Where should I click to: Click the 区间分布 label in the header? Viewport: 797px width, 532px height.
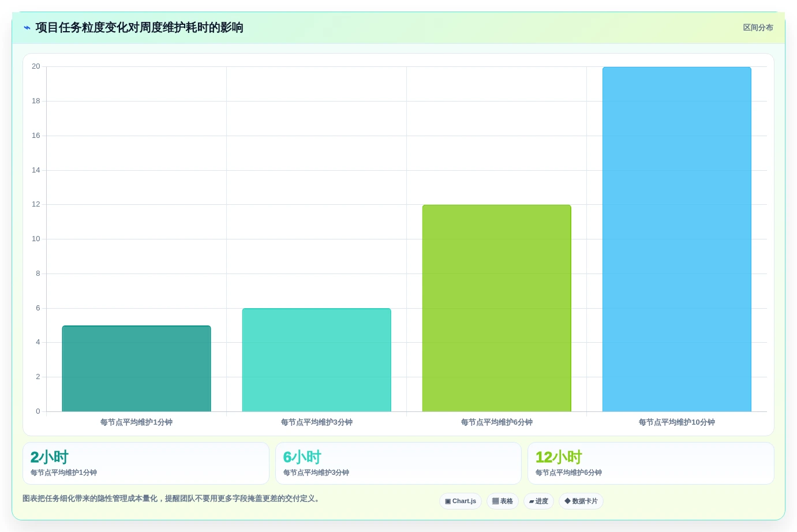click(x=758, y=28)
